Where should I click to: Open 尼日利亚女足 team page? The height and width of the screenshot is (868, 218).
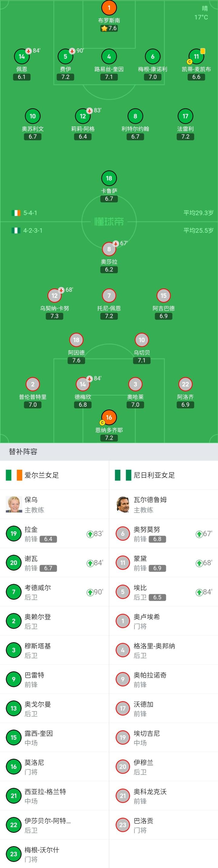coord(154,475)
